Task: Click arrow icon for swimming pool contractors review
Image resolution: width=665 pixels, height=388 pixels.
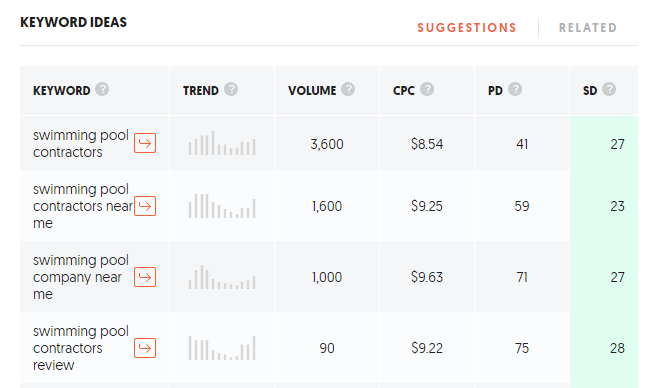Action: coord(145,348)
